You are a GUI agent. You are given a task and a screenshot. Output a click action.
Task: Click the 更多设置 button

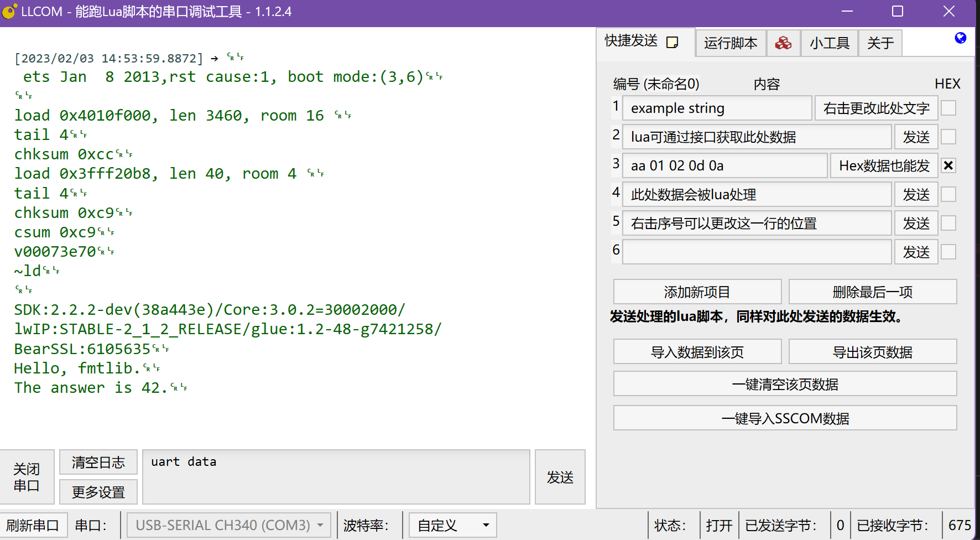point(98,492)
